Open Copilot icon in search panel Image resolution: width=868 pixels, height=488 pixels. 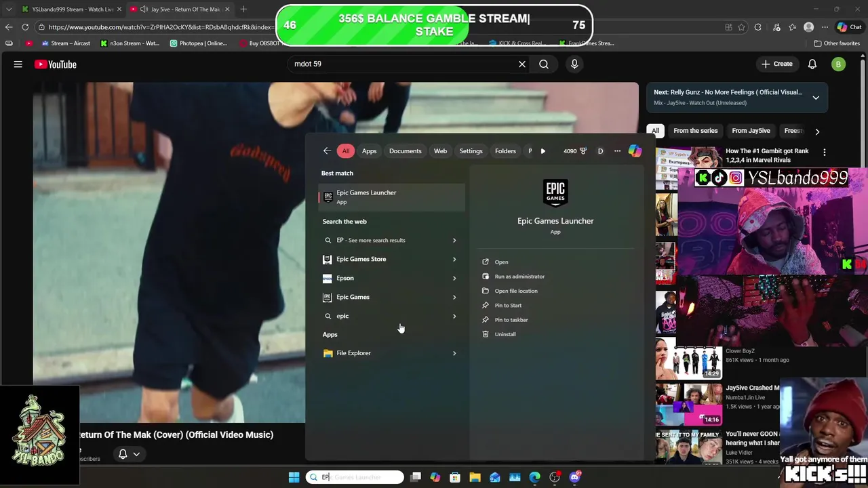pyautogui.click(x=635, y=151)
